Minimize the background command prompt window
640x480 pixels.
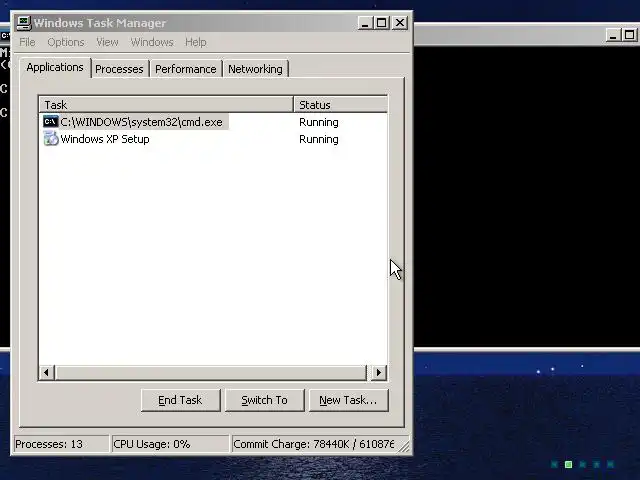(613, 35)
